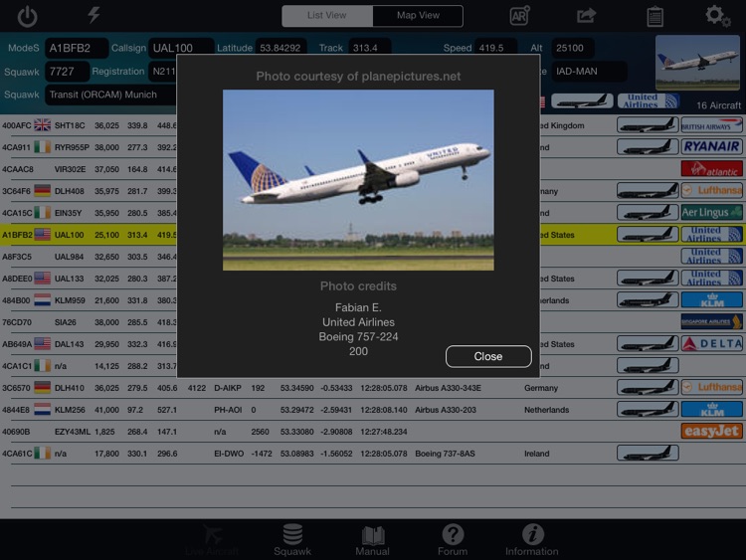Image resolution: width=746 pixels, height=560 pixels.
Task: Select the Latitude field 53.84292
Action: pyautogui.click(x=281, y=48)
